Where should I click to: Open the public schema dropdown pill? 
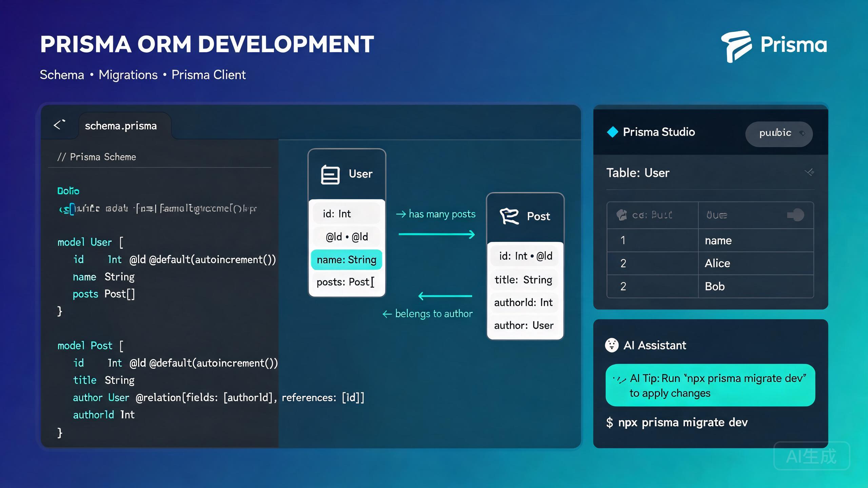[x=779, y=134]
